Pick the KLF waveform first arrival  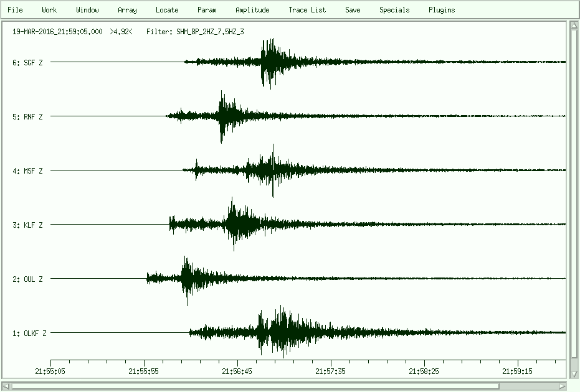click(x=170, y=224)
